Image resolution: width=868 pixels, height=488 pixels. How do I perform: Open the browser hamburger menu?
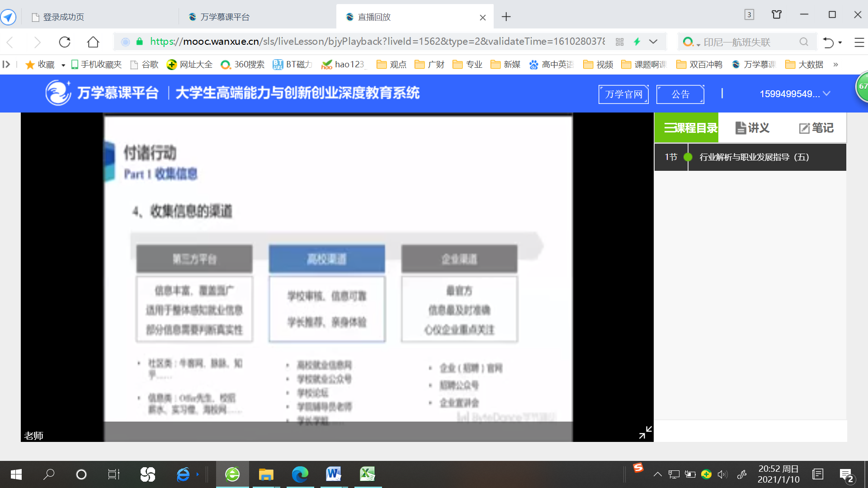coord(859,42)
